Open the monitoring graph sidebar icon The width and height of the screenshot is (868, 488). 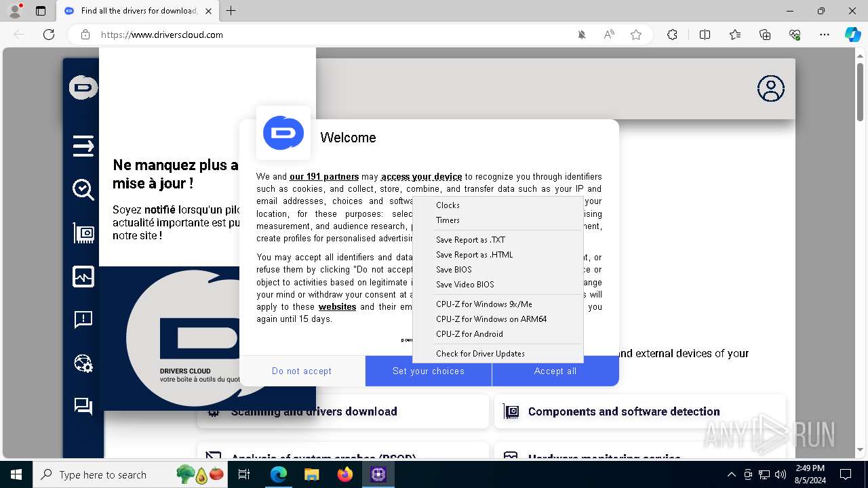(x=83, y=277)
